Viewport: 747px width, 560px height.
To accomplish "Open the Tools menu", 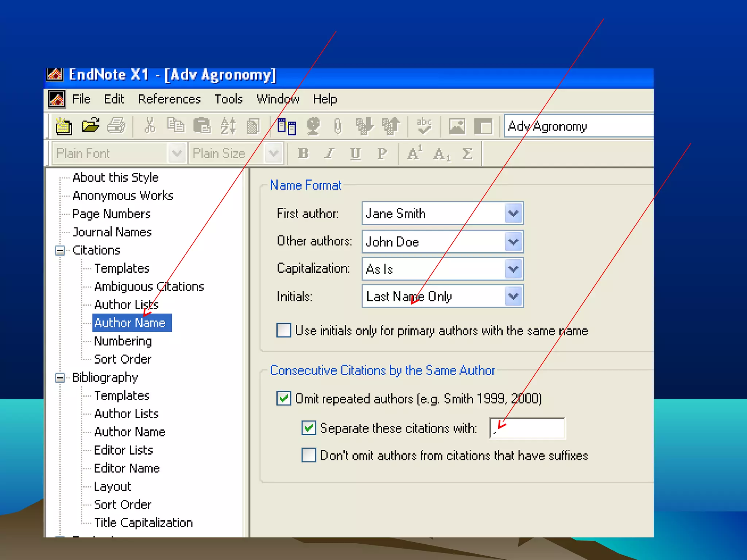I will [x=228, y=99].
